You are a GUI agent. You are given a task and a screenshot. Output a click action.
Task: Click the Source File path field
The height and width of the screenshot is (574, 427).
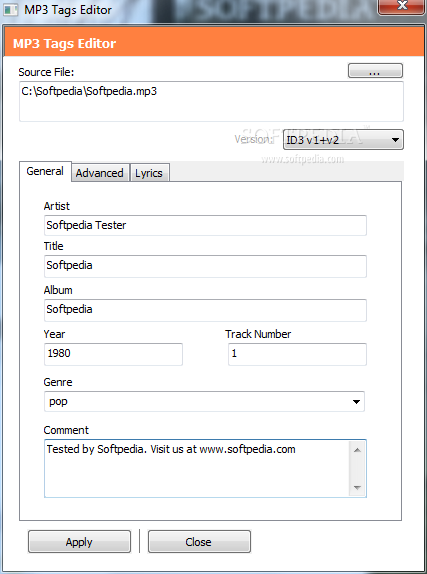click(211, 101)
